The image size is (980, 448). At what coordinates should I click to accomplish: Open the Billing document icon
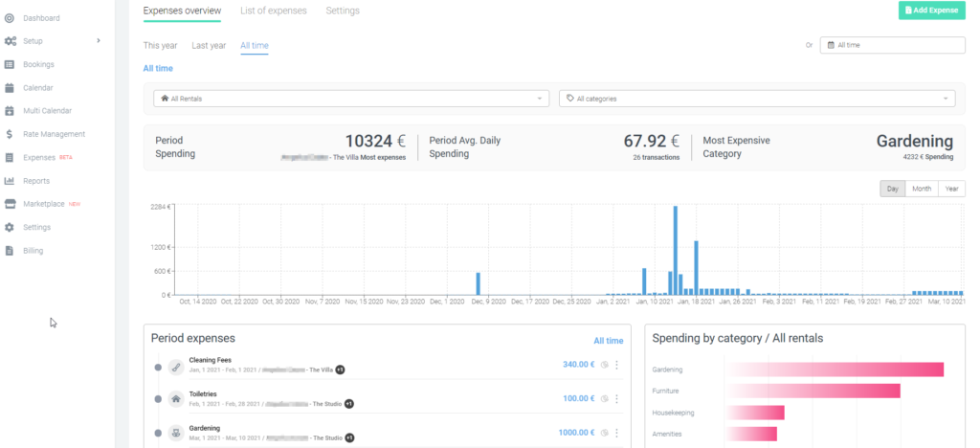pos(10,251)
